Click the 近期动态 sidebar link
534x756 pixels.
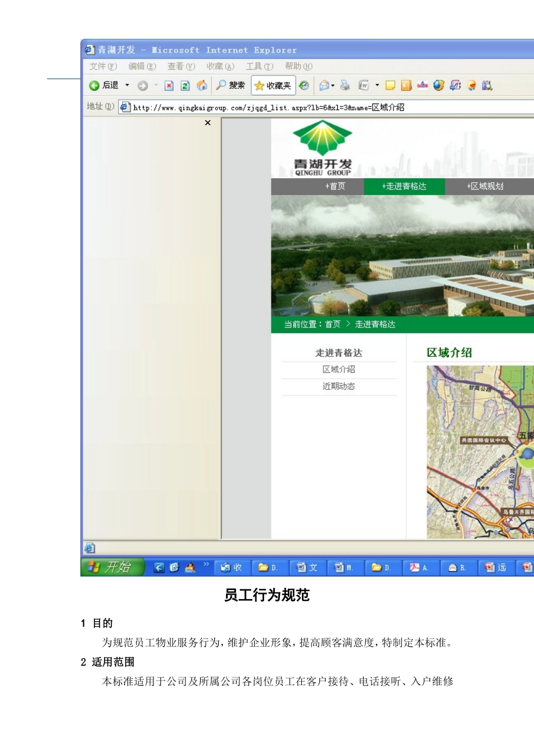[339, 386]
